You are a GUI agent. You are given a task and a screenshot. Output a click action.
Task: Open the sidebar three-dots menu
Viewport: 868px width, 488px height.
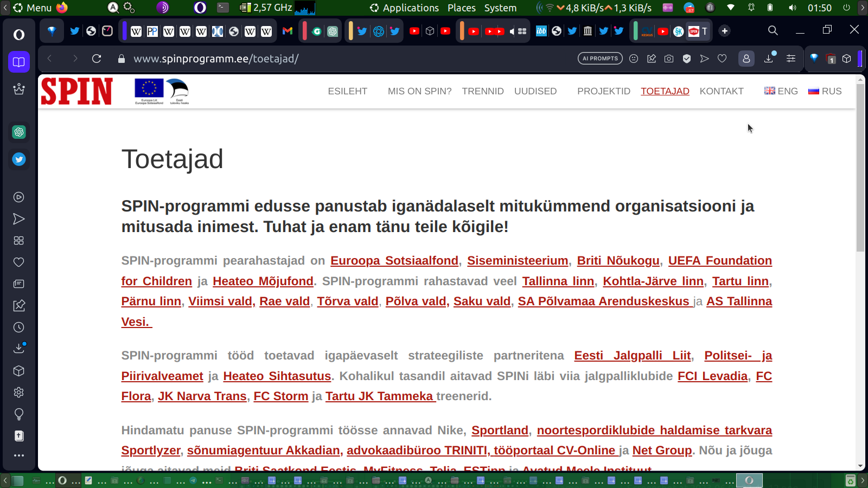point(19,455)
